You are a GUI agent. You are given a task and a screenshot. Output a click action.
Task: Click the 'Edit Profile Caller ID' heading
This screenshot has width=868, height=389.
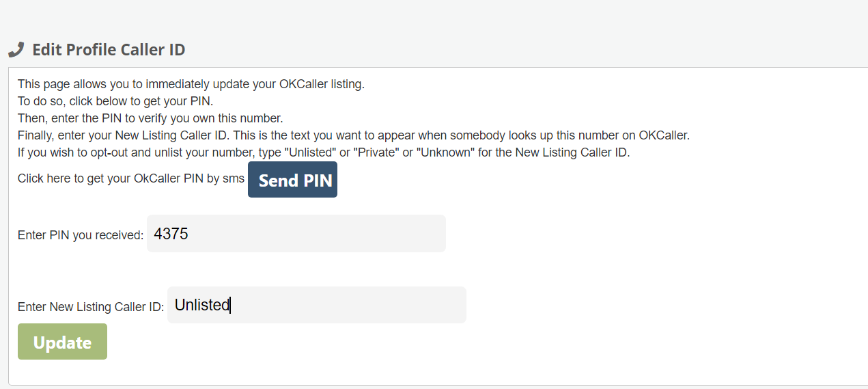click(109, 50)
